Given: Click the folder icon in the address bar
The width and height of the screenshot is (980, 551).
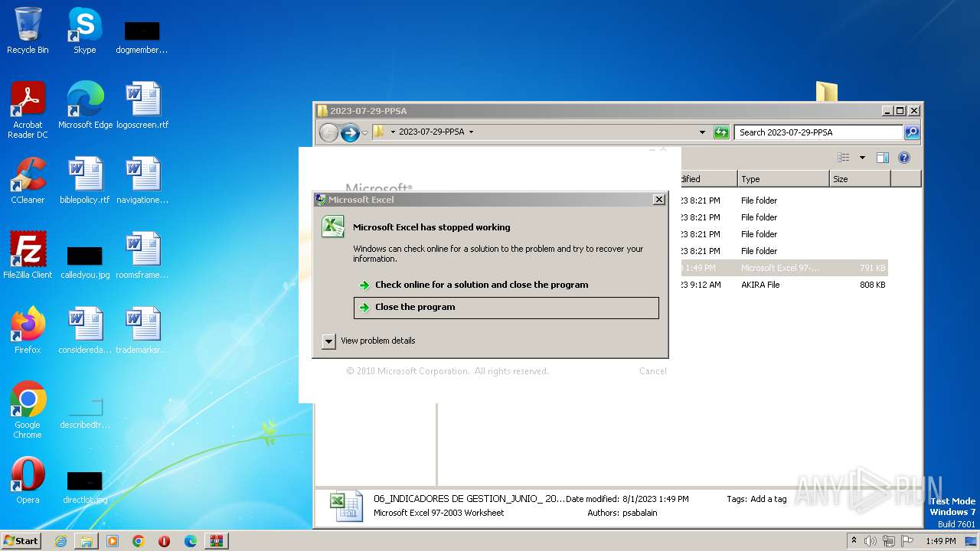Looking at the screenshot, I should [x=378, y=132].
